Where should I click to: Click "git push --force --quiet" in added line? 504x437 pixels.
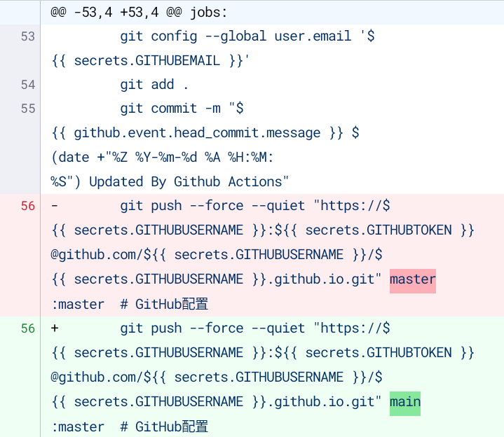point(212,328)
